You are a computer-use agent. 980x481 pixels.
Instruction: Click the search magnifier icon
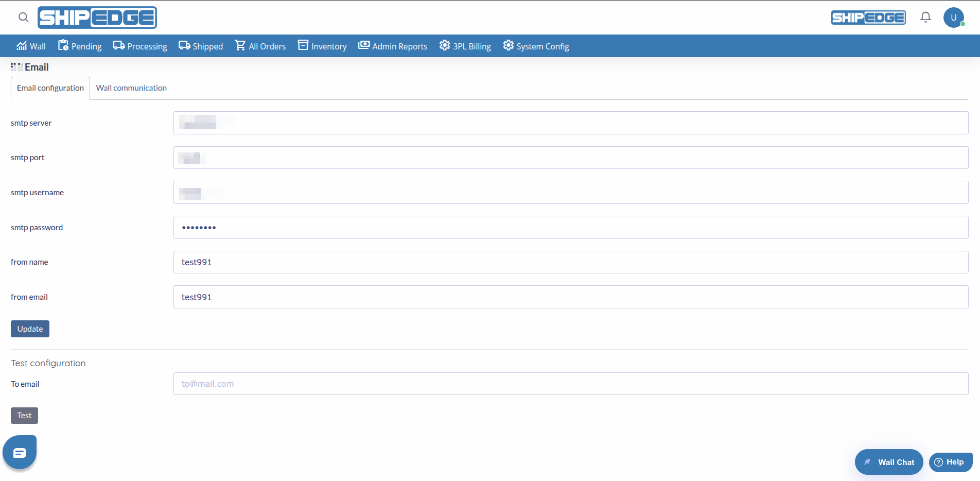pos(23,16)
